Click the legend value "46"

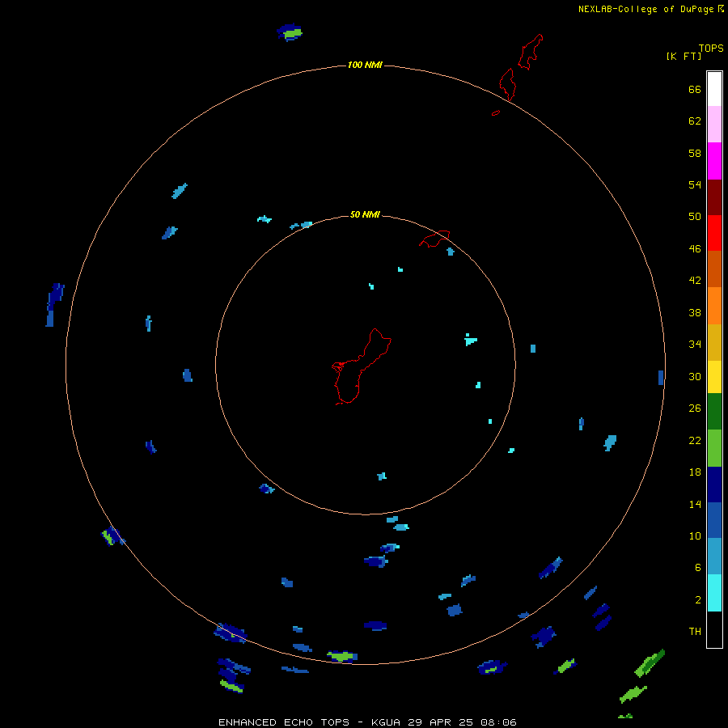(x=695, y=248)
